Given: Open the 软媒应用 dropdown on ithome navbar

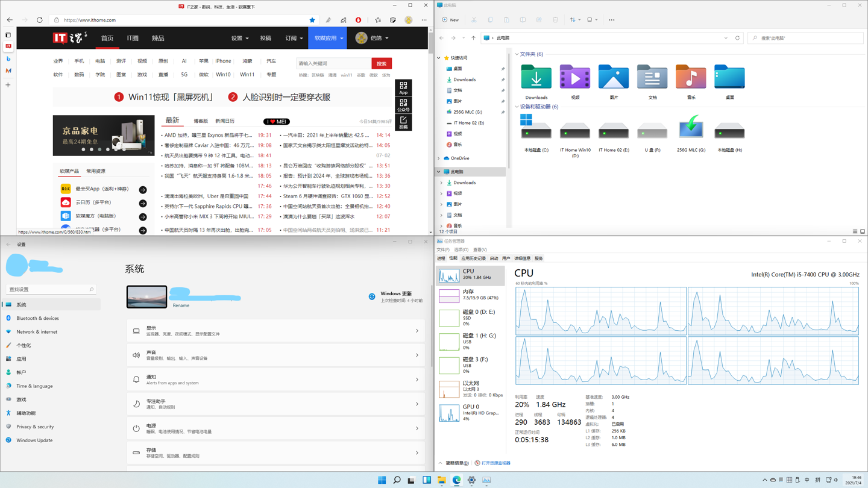Looking at the screenshot, I should 329,38.
